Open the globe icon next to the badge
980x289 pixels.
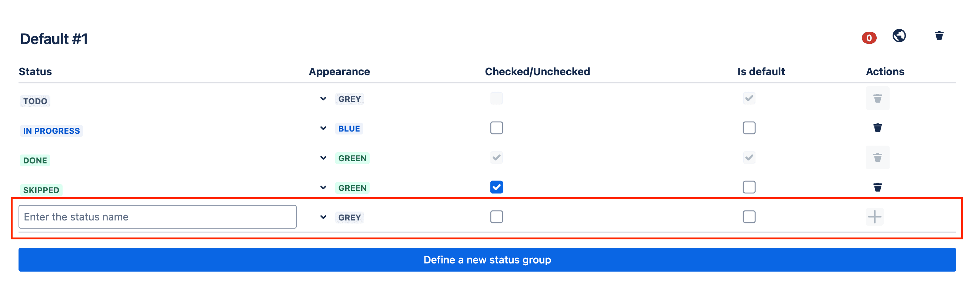[x=899, y=36]
